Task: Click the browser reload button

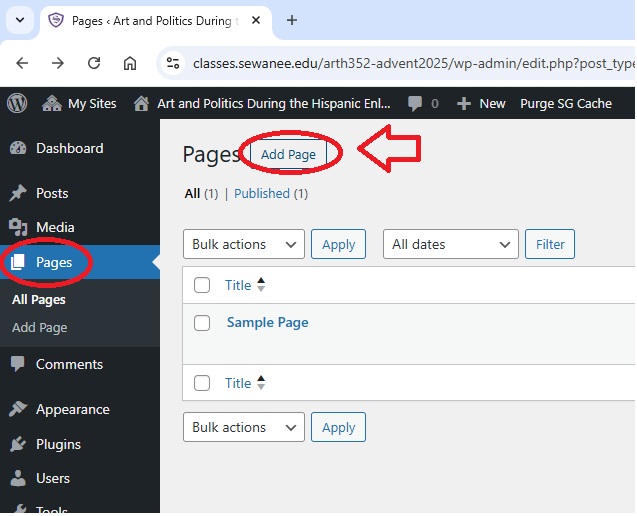Action: click(94, 63)
